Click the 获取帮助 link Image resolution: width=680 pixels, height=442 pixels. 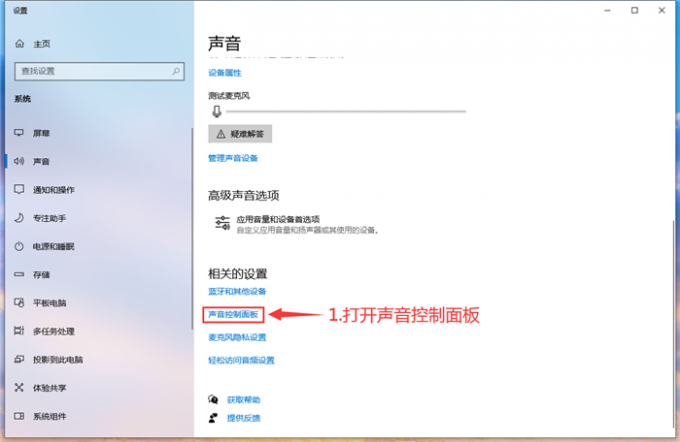pyautogui.click(x=243, y=399)
